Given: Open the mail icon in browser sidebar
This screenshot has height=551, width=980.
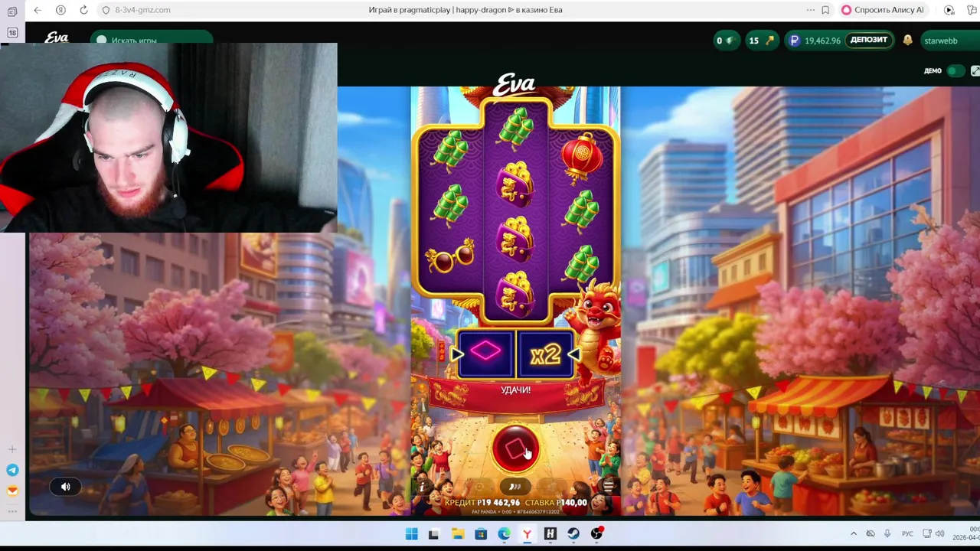Looking at the screenshot, I should point(12,491).
